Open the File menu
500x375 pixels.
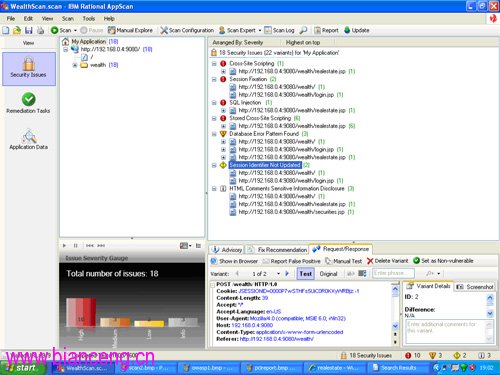click(11, 19)
